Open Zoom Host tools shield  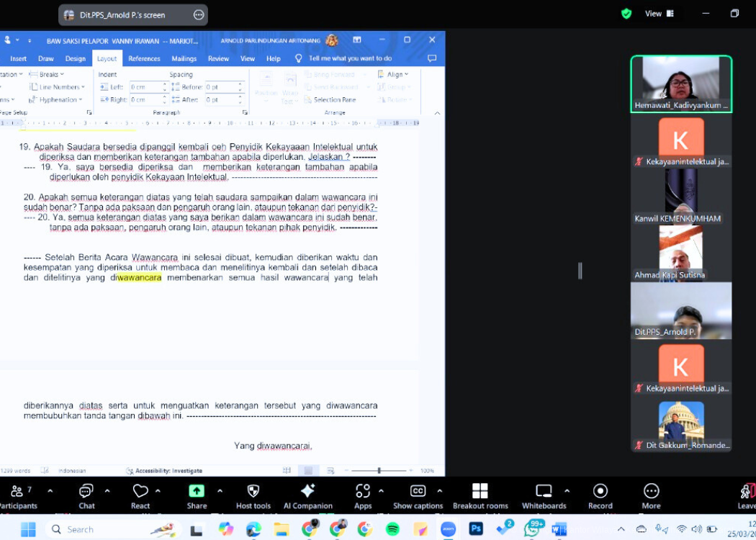pyautogui.click(x=253, y=491)
